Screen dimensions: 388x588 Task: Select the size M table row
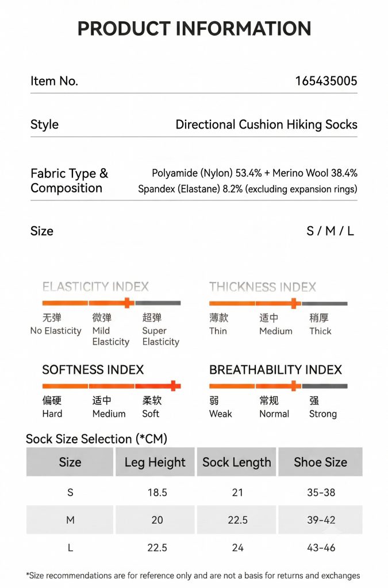[x=194, y=520]
